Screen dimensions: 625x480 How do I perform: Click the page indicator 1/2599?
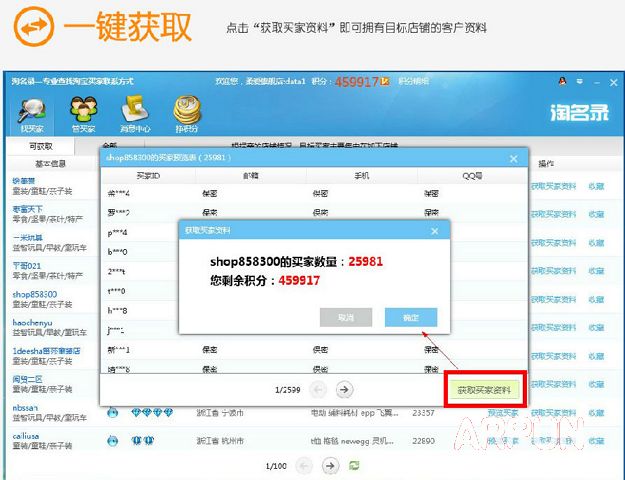point(287,390)
